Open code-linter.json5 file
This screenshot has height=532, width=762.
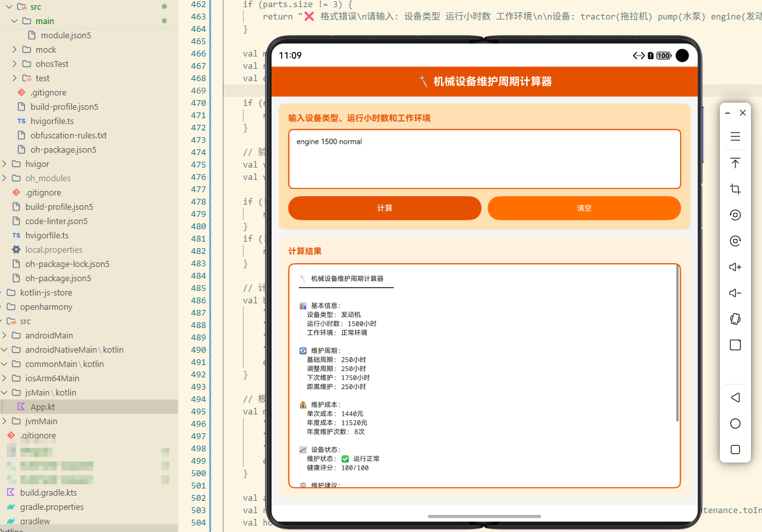pos(57,221)
